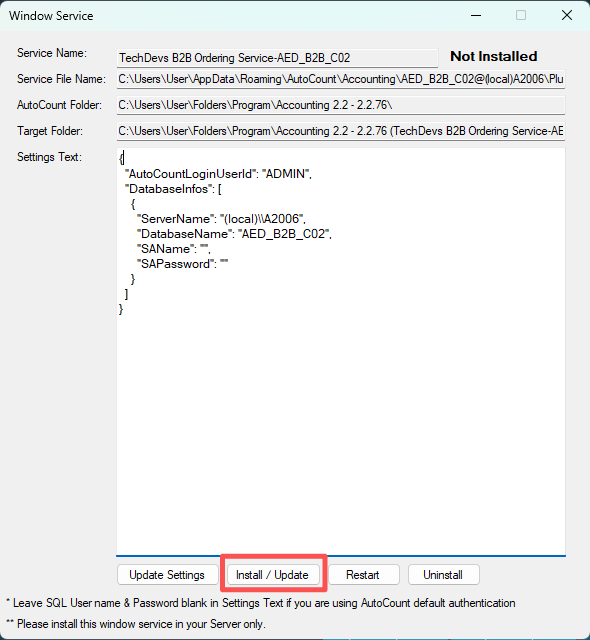The image size is (590, 640).
Task: Click the Leave SQL User name note
Action: click(x=261, y=603)
